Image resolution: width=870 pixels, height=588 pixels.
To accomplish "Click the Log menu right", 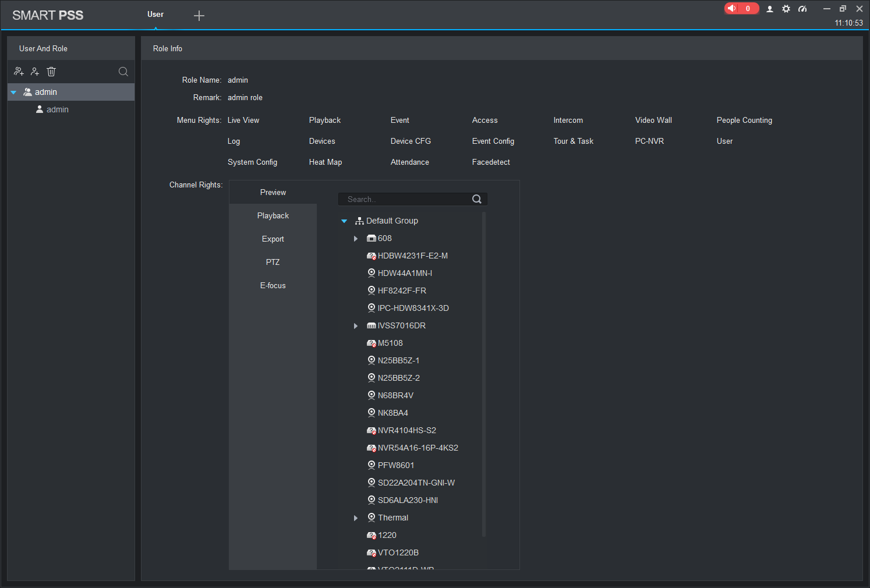I will (x=234, y=141).
